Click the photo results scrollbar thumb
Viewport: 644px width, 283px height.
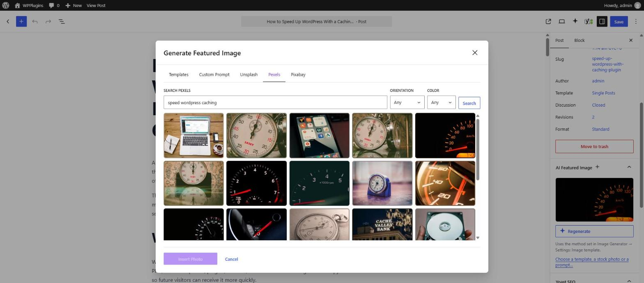click(477, 149)
